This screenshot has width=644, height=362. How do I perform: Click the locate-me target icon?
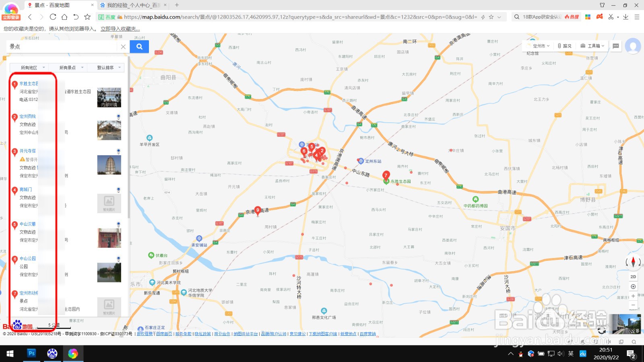pyautogui.click(x=633, y=286)
